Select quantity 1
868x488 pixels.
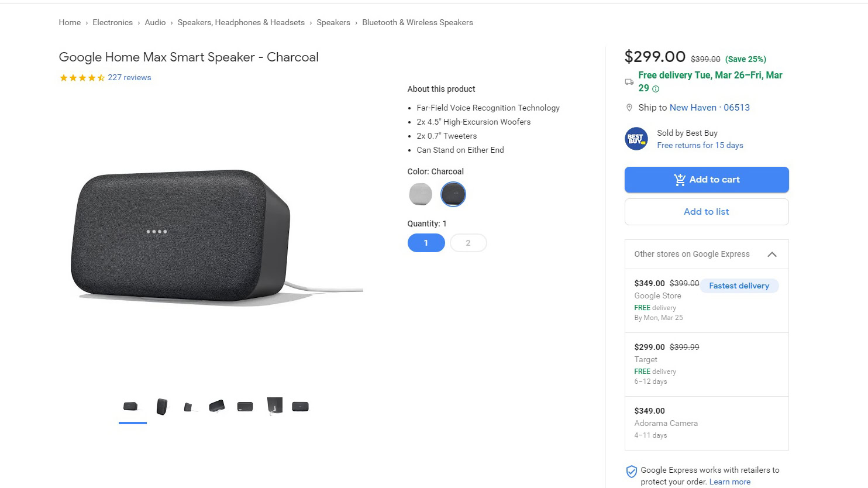(x=426, y=243)
